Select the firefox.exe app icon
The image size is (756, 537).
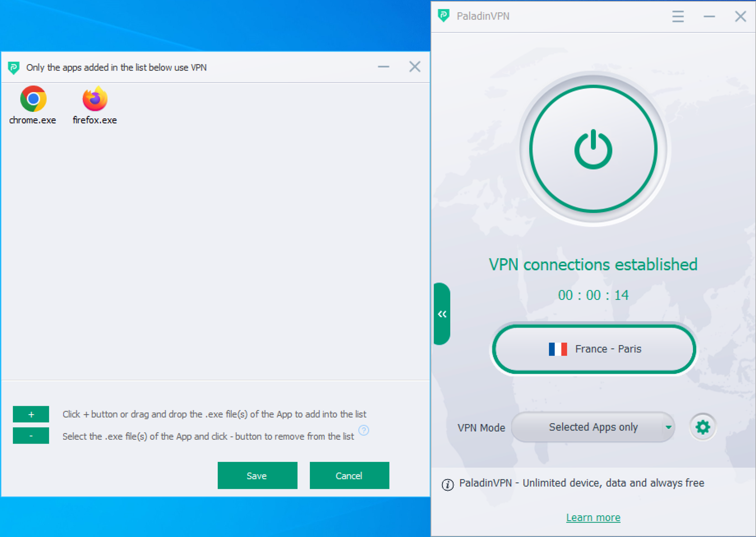94,99
